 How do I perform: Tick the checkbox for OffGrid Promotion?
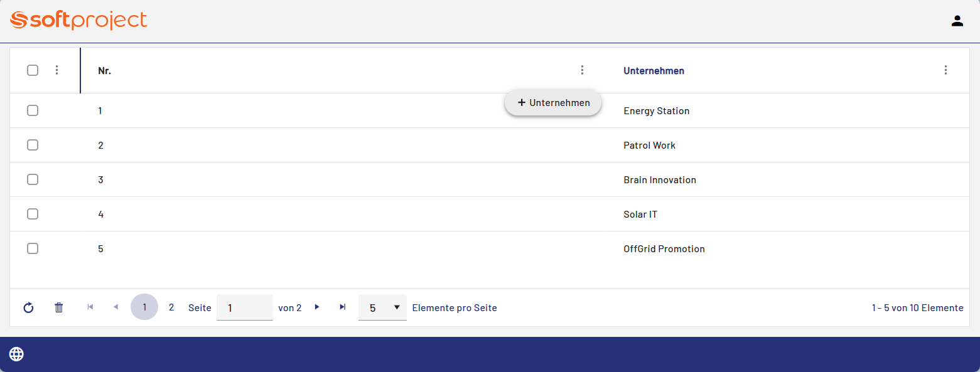coord(33,248)
